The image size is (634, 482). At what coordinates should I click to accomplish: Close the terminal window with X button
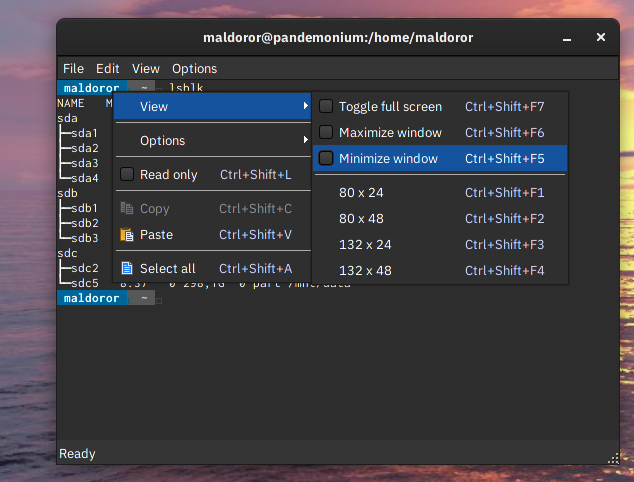click(x=601, y=37)
